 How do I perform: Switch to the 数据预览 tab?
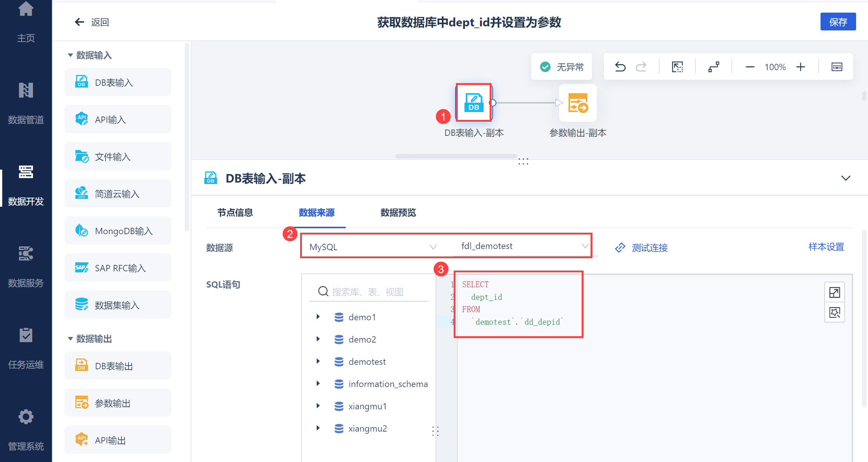point(398,213)
